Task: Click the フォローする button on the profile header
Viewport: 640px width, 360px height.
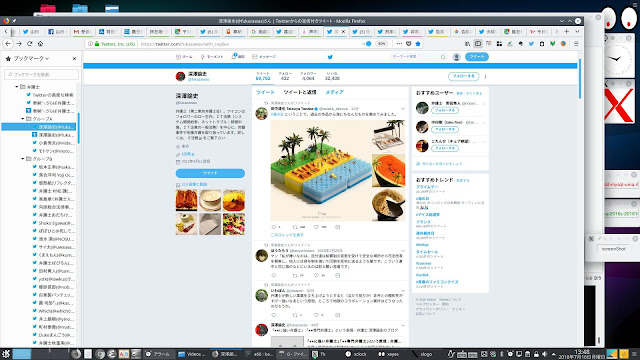Action: pyautogui.click(x=464, y=76)
